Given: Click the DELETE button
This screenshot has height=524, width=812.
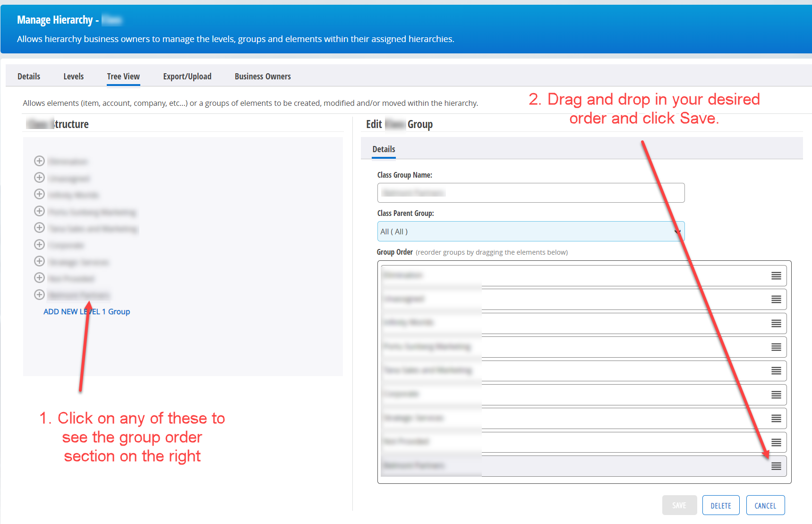Looking at the screenshot, I should (x=721, y=505).
